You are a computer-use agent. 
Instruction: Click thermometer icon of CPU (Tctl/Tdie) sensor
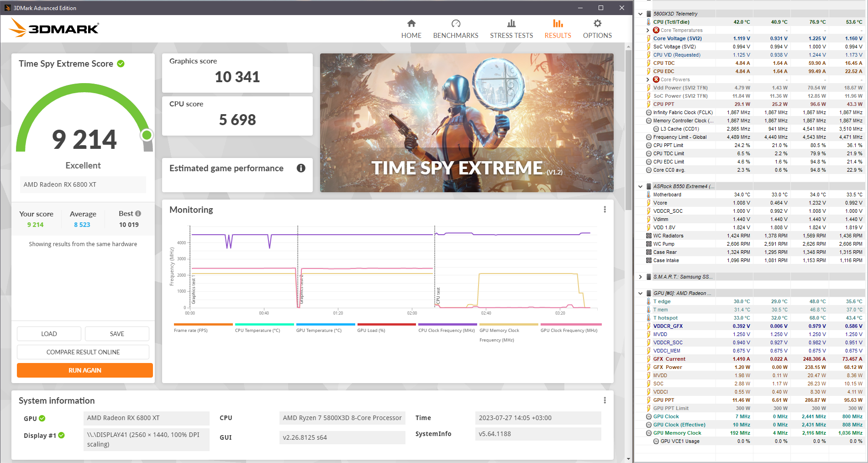tap(648, 22)
